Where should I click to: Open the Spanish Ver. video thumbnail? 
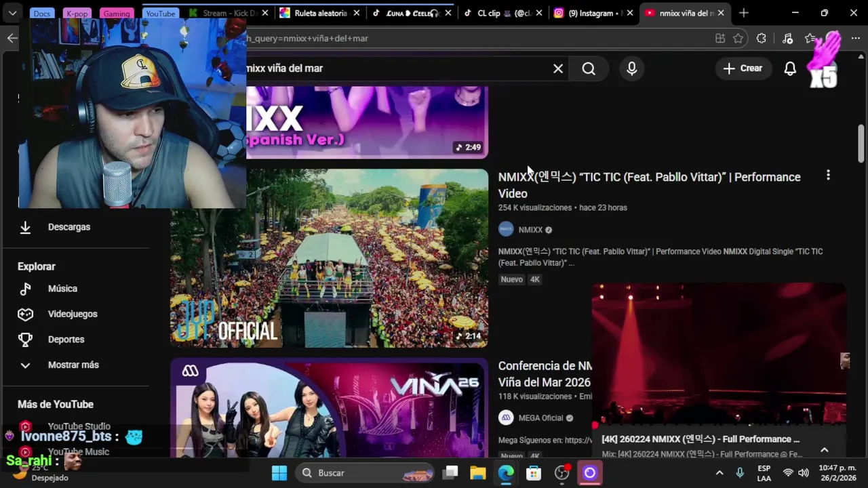point(367,122)
